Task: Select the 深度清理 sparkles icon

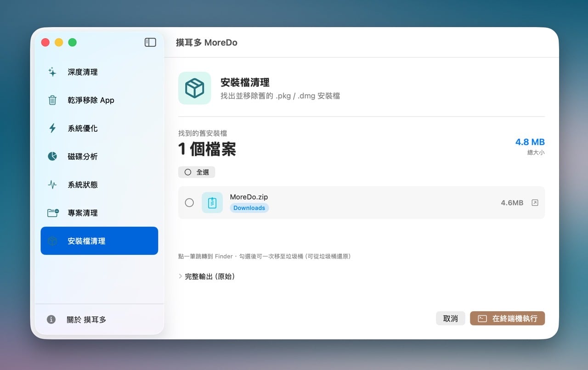Action: pyautogui.click(x=52, y=72)
